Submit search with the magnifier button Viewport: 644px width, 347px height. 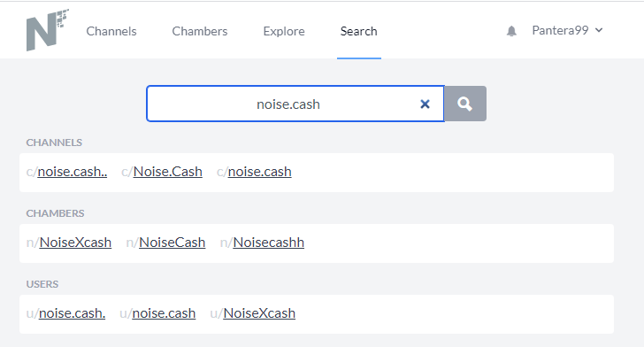(x=465, y=104)
